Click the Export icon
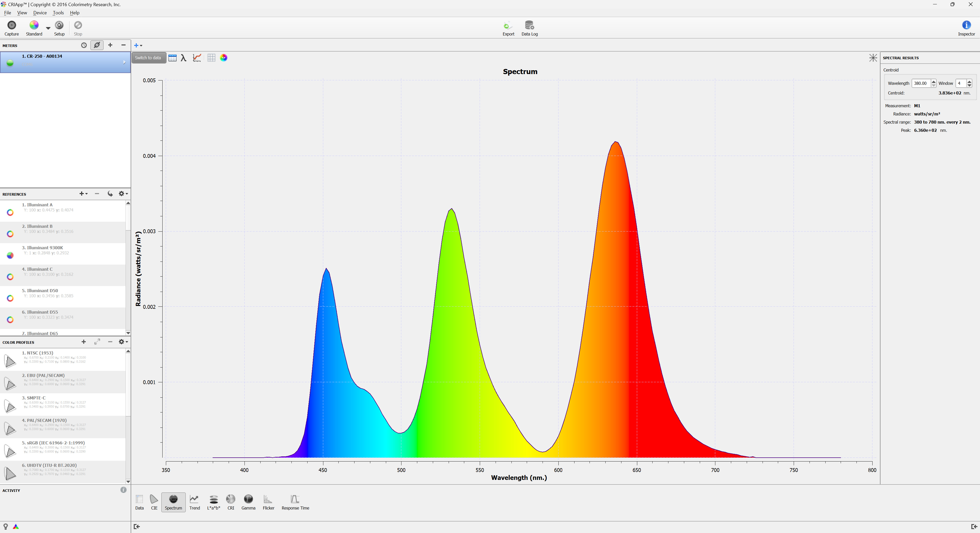The image size is (980, 533). 508,26
